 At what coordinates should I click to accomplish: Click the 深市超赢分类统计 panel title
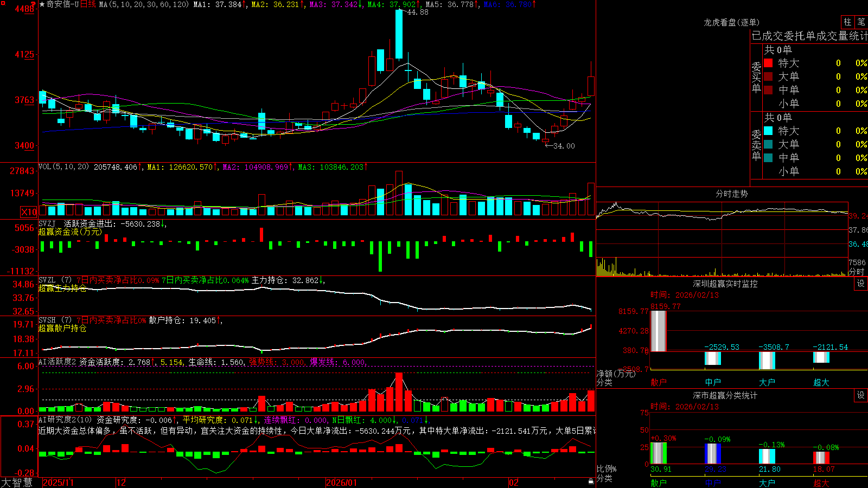[x=725, y=395]
